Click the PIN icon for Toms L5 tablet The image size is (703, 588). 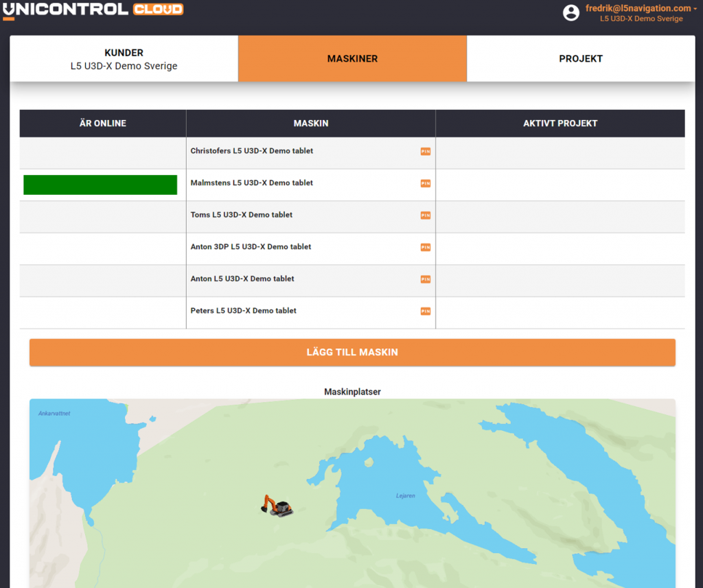(426, 215)
